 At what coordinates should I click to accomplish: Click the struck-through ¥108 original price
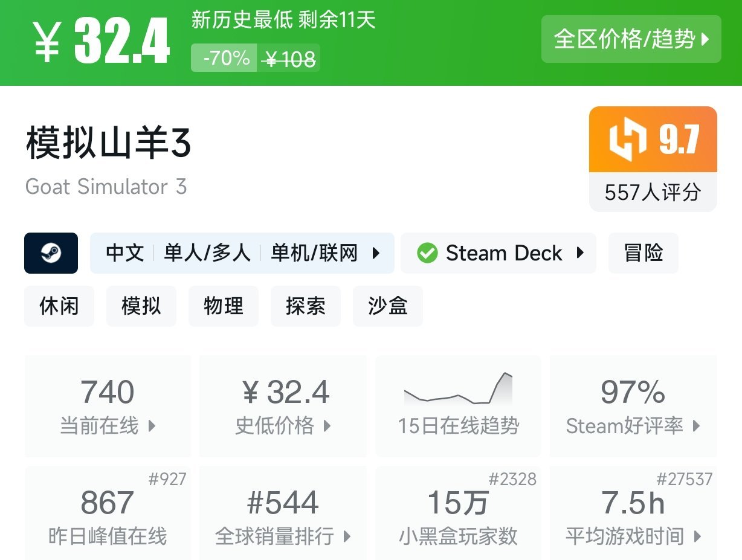click(289, 59)
